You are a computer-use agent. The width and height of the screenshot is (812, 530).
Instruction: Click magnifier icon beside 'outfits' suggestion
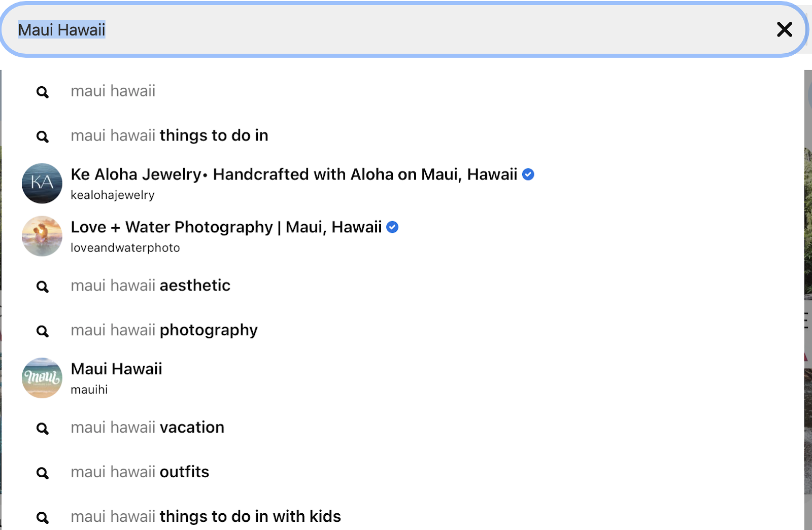click(43, 474)
